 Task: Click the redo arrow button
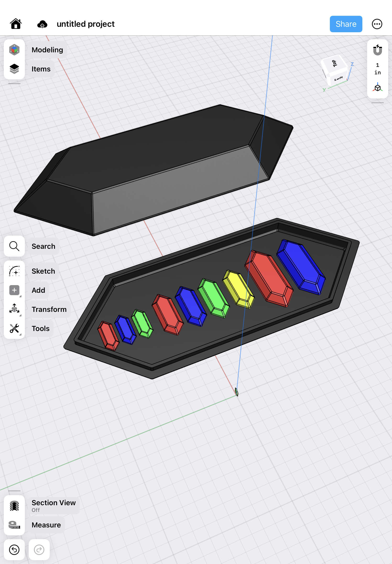tap(39, 549)
